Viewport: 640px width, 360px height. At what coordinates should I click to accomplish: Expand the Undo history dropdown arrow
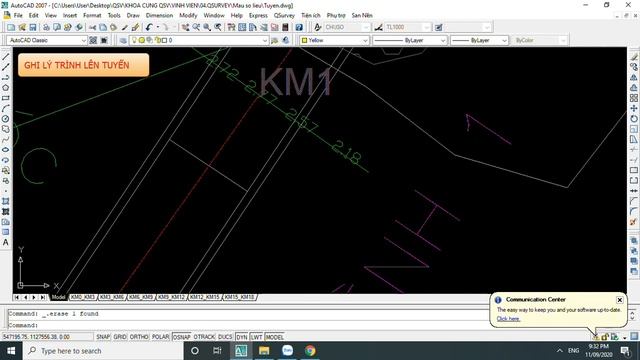click(x=158, y=27)
